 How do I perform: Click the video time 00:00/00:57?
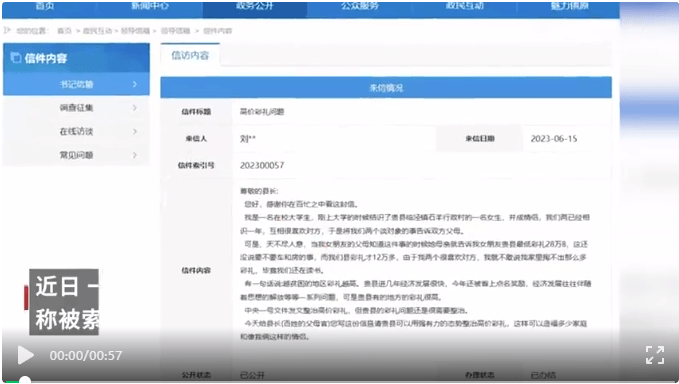click(86, 355)
